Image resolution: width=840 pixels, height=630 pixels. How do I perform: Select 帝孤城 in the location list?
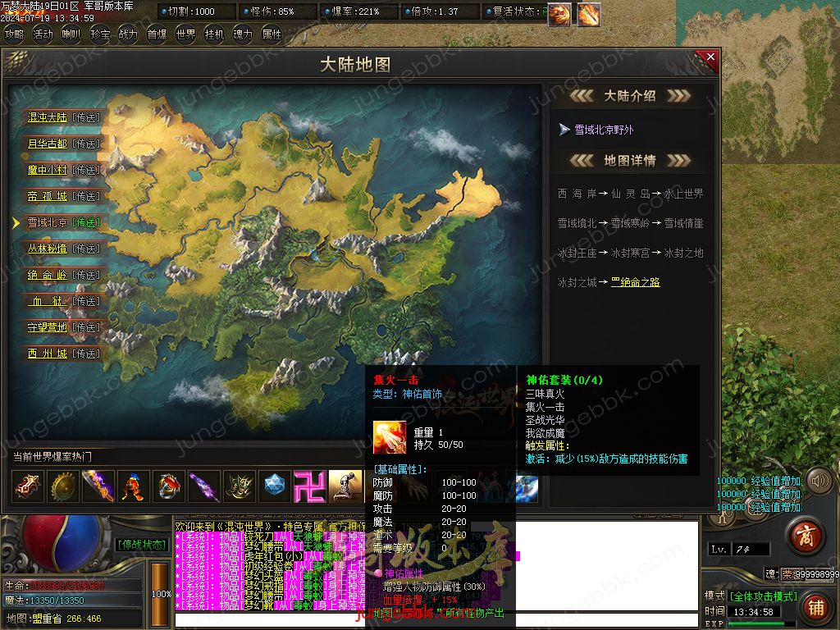coord(47,196)
